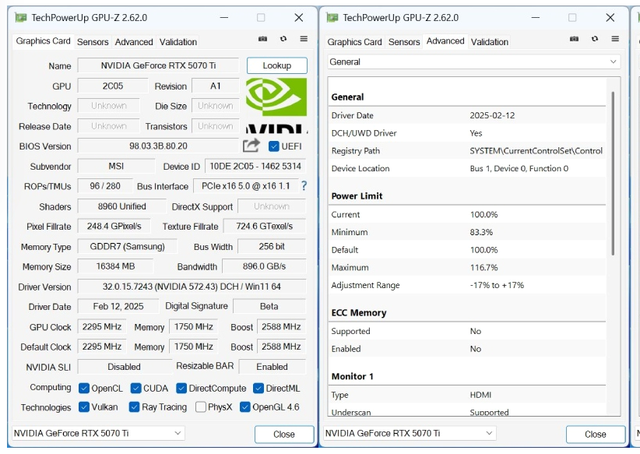Click Bandwidth field 896.0 GB/s
Screen dimensions: 640x454
click(x=264, y=267)
